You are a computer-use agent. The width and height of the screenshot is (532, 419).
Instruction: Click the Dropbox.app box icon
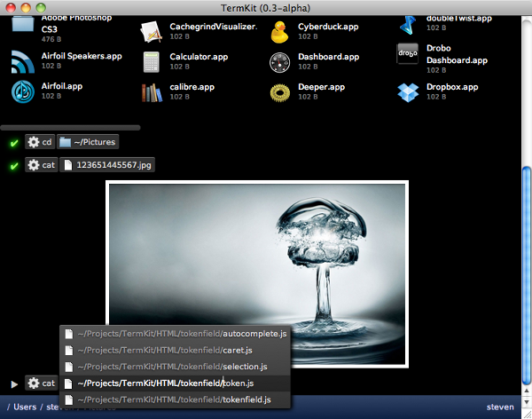click(x=408, y=92)
